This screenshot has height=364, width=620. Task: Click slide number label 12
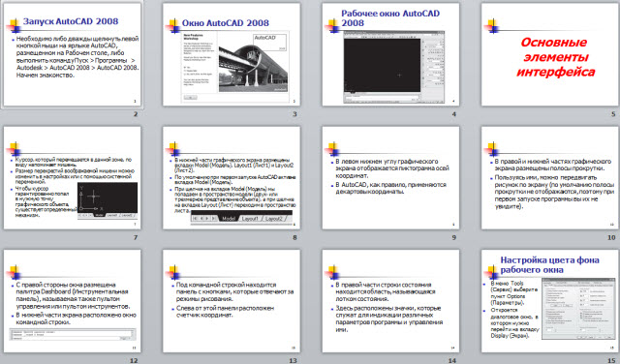(x=134, y=360)
